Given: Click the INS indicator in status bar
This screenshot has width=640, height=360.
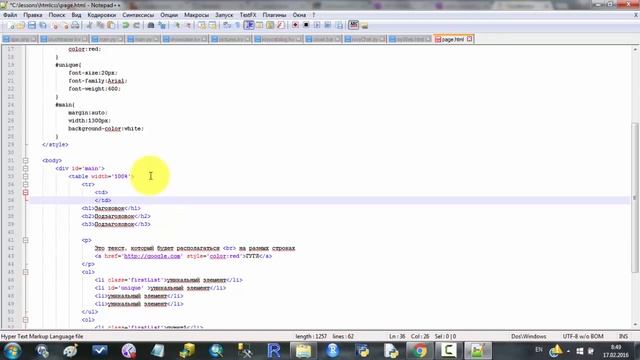Looking at the screenshot, I should coord(623,336).
